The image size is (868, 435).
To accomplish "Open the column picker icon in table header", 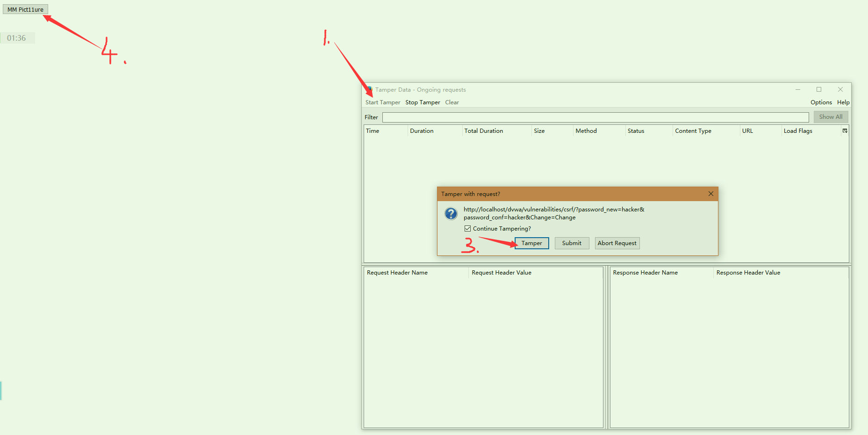I will coord(845,131).
